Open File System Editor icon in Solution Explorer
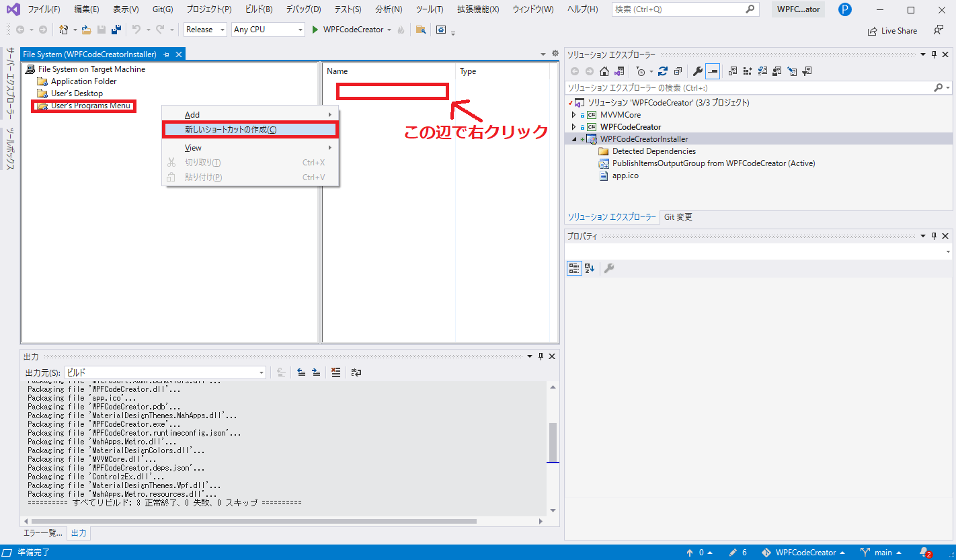Screen dimensions: 956x560 click(x=733, y=71)
